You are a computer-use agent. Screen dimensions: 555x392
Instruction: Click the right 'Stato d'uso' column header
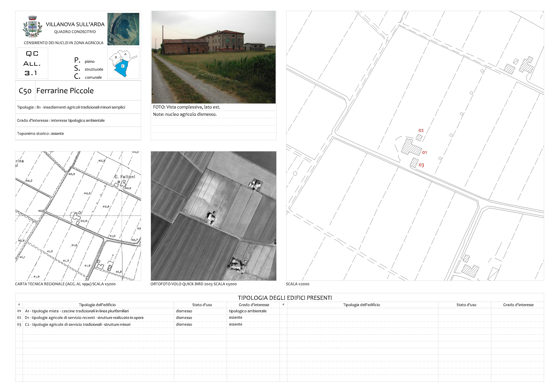pos(466,305)
